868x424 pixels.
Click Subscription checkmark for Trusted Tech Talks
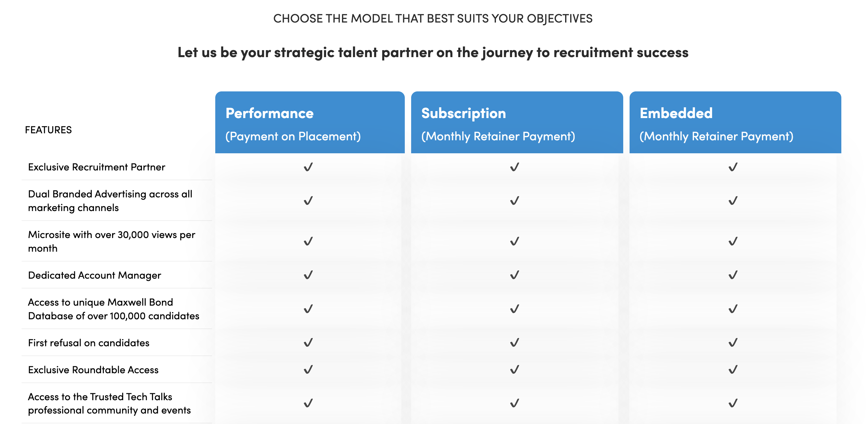coord(515,403)
